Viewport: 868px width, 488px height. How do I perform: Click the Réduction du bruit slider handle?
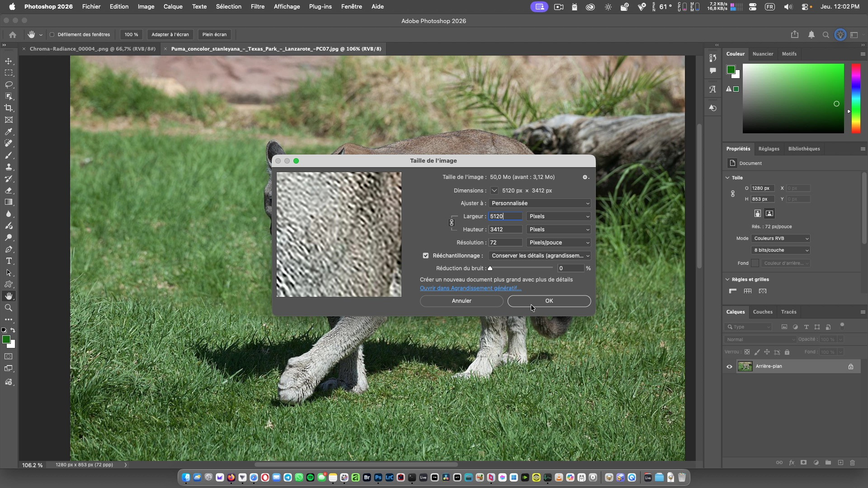[x=490, y=268]
